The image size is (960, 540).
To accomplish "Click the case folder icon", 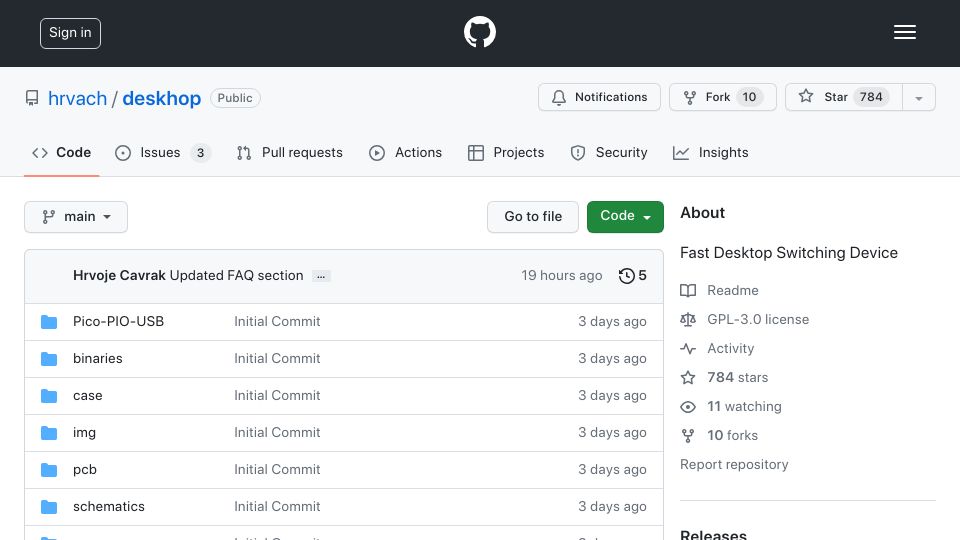I will [x=49, y=396].
